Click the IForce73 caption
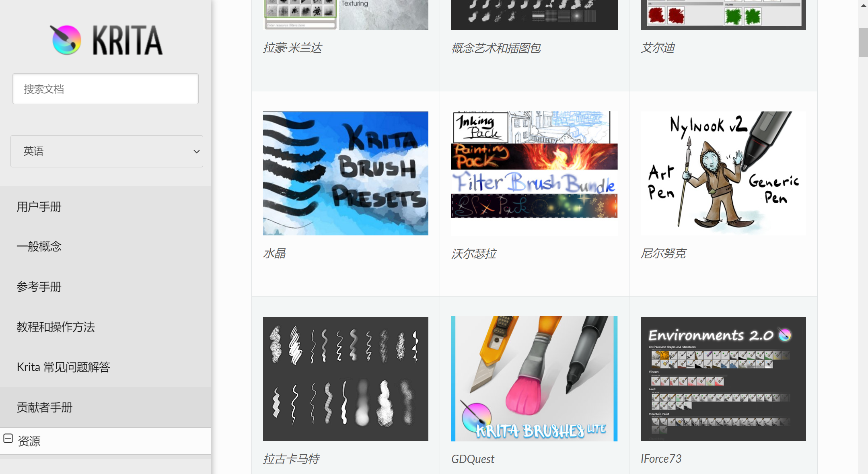 coord(661,459)
